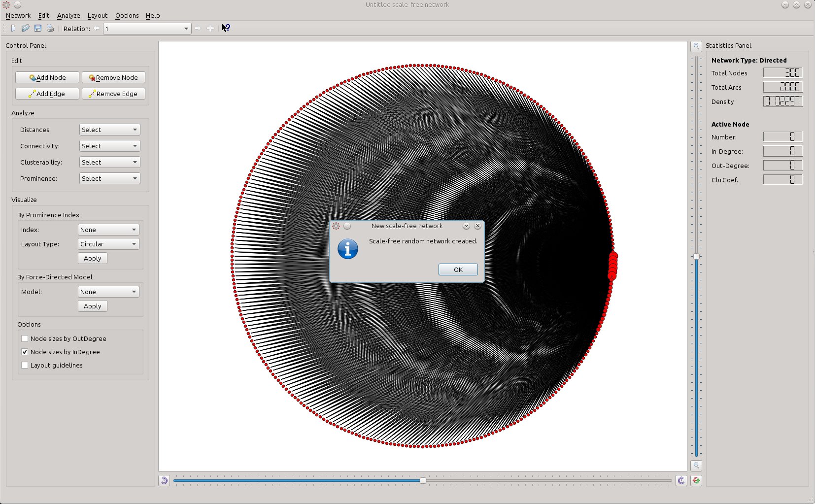Open the Network menu
This screenshot has height=504, width=815.
18,15
